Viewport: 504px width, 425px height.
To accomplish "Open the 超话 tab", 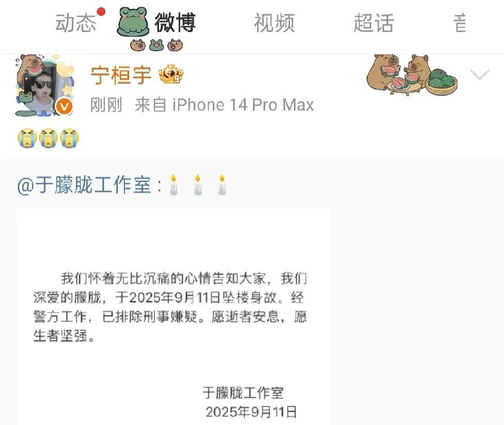I will tap(374, 23).
